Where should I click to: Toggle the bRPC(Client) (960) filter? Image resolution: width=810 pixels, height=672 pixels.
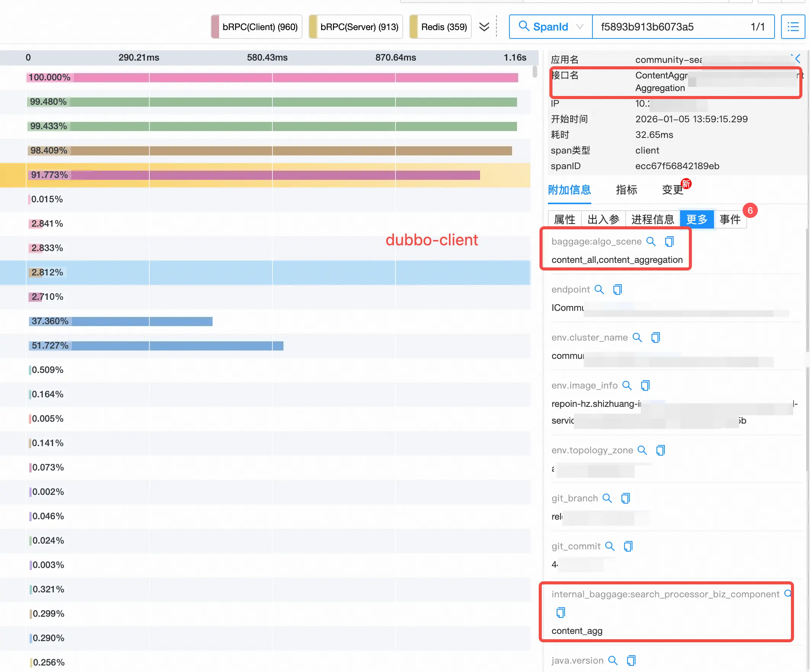(256, 27)
